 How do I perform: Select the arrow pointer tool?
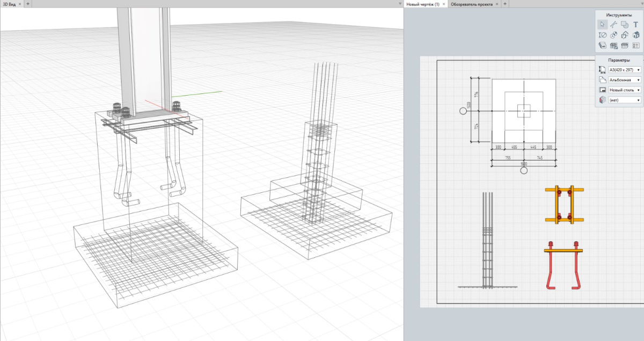[x=602, y=25]
